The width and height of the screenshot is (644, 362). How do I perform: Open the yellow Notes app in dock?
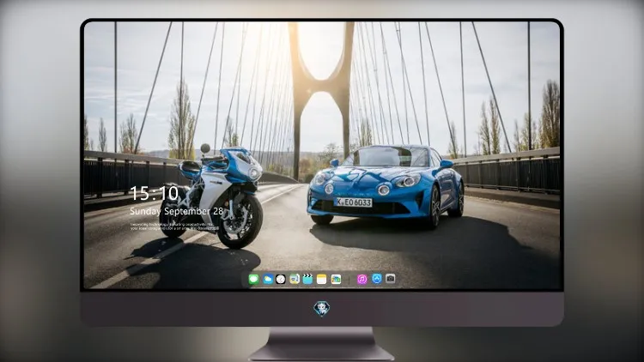click(x=322, y=280)
